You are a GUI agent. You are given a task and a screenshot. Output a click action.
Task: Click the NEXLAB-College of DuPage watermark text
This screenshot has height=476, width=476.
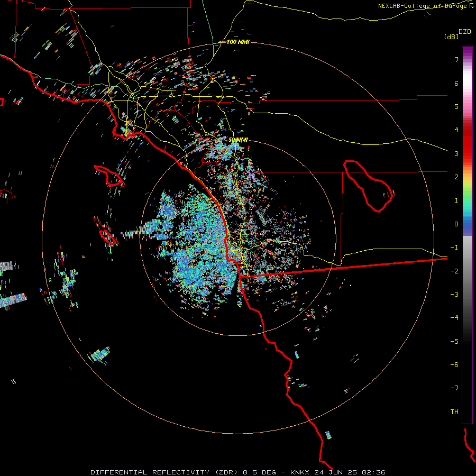[425, 6]
